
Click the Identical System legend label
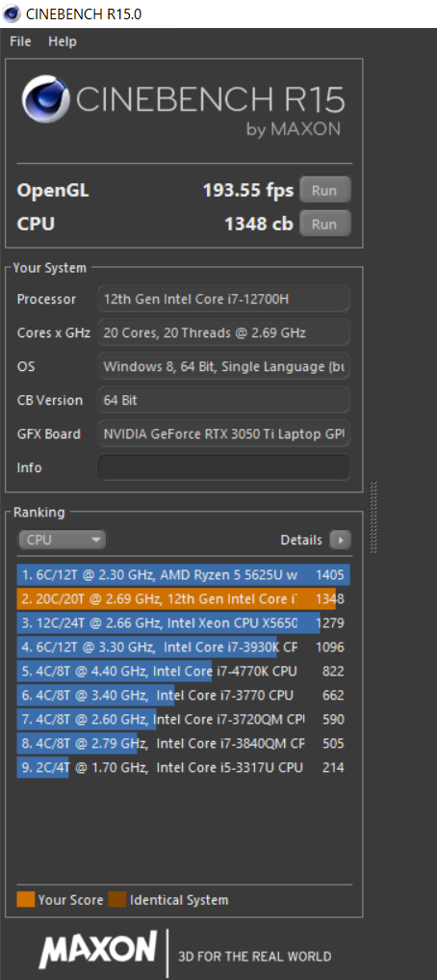click(179, 900)
